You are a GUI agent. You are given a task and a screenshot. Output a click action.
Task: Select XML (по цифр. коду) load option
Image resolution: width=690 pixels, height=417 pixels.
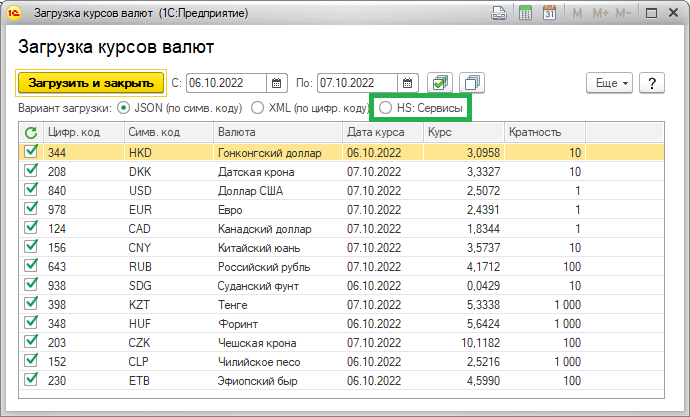[257, 108]
